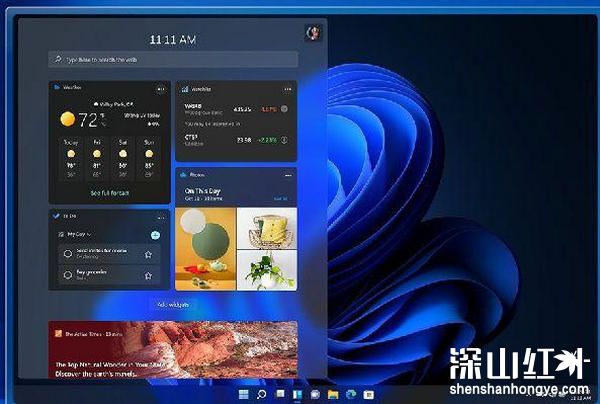600x404 pixels.
Task: Launch Microsoft Edge from the taskbar
Action: (351, 394)
